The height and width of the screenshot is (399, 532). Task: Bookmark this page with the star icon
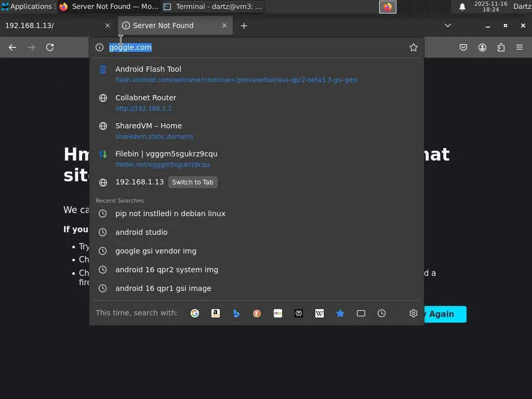pyautogui.click(x=413, y=47)
